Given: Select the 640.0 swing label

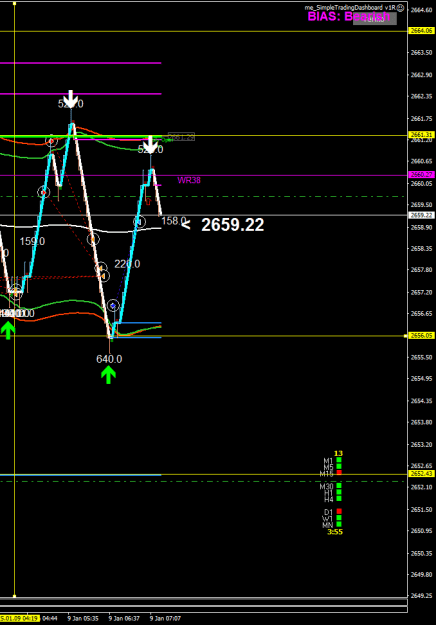Looking at the screenshot, I should point(109,359).
